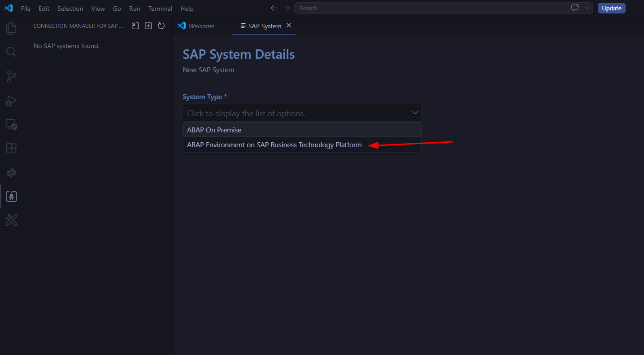This screenshot has width=644, height=355.
Task: Open the Connection Manager for SAP icon
Action: [x=11, y=196]
